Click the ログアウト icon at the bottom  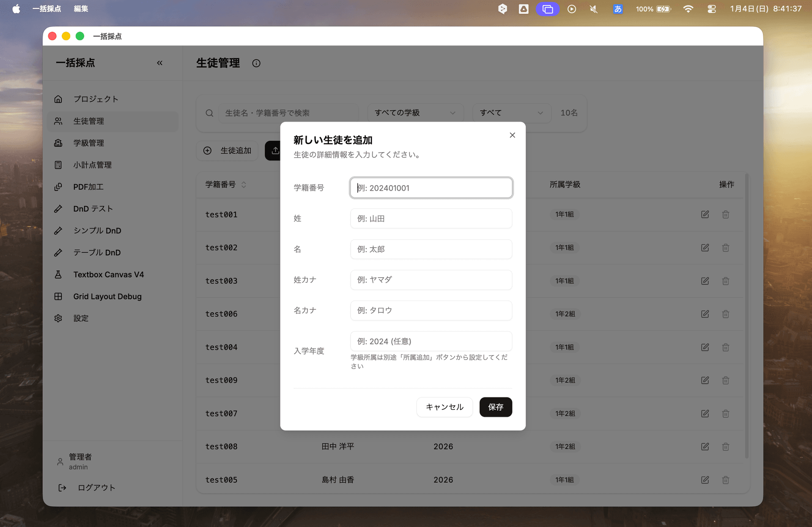click(62, 488)
